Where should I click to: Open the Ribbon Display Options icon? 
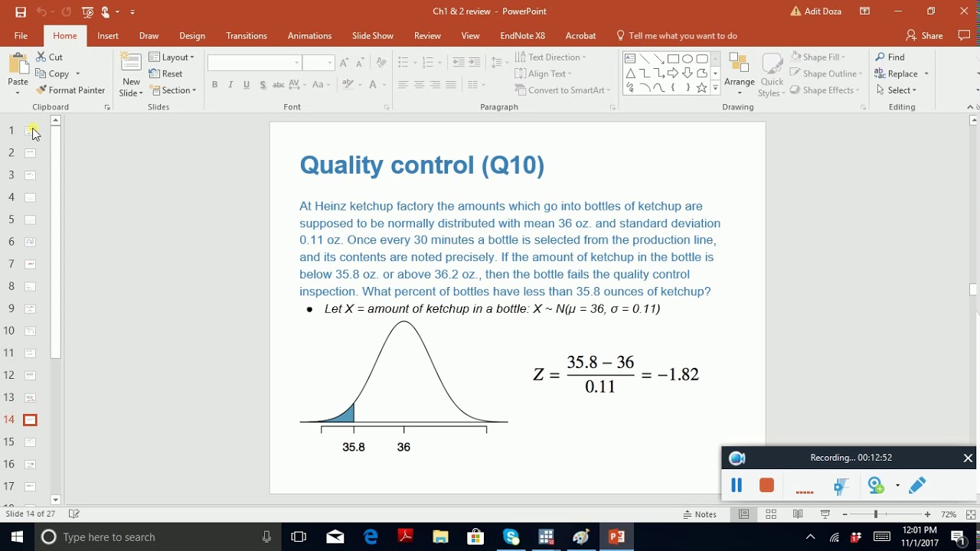click(x=864, y=11)
